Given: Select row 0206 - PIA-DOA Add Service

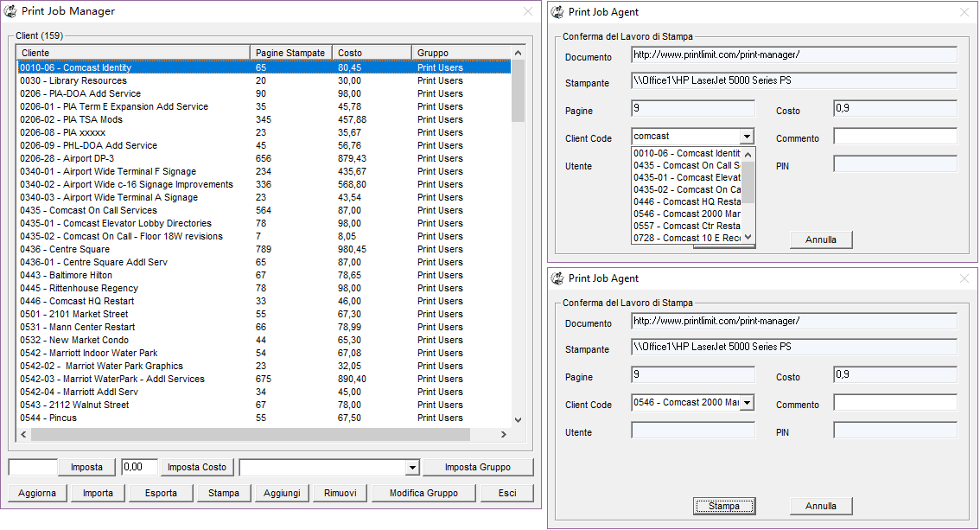Looking at the screenshot, I should tap(264, 93).
